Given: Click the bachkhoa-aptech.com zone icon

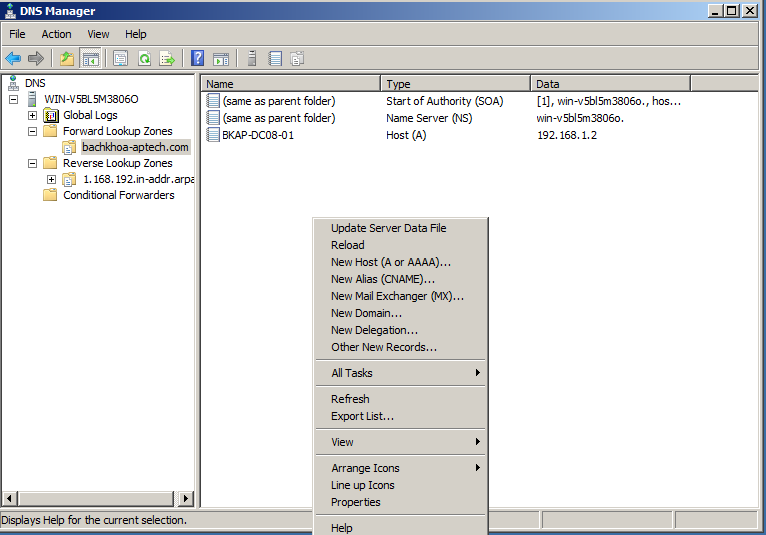Looking at the screenshot, I should 69,147.
